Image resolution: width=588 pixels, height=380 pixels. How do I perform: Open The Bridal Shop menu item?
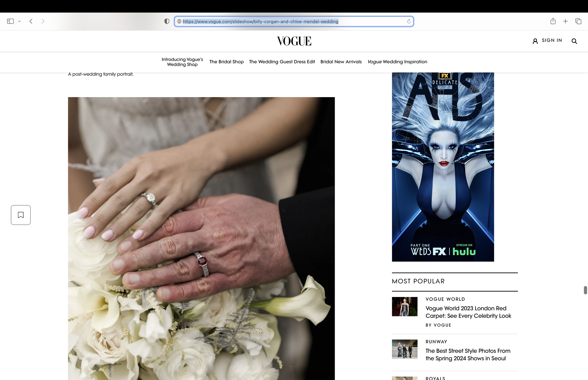(x=226, y=62)
